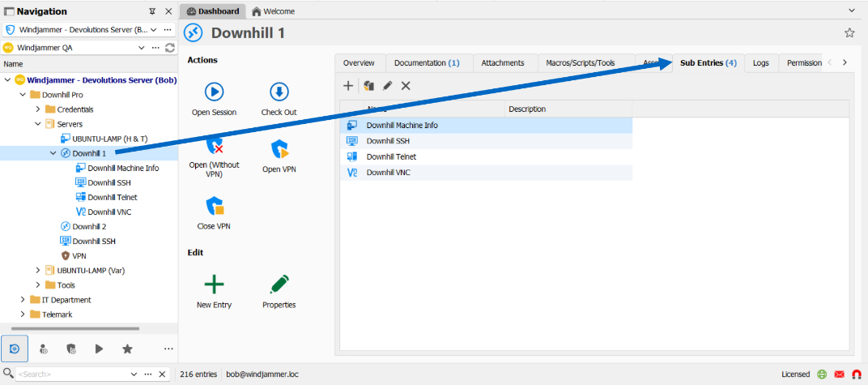Pin the Navigation panel
Screen dimensions: 868x385
click(153, 11)
